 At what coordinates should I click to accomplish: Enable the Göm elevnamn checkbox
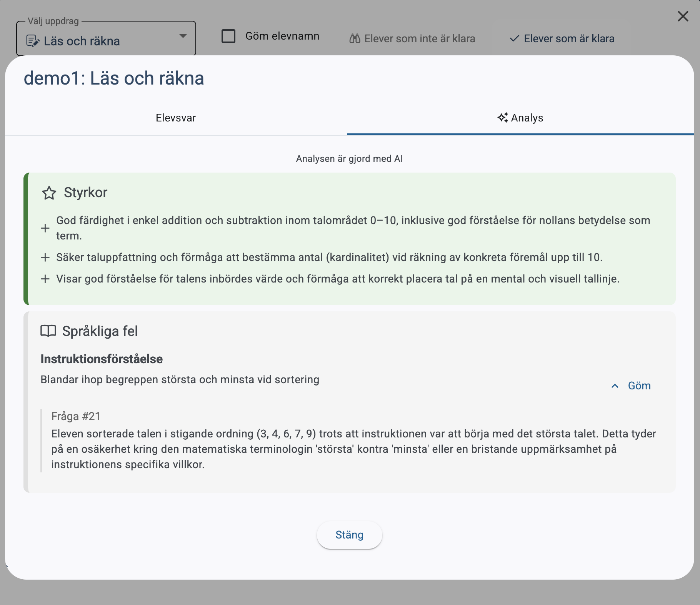[228, 36]
